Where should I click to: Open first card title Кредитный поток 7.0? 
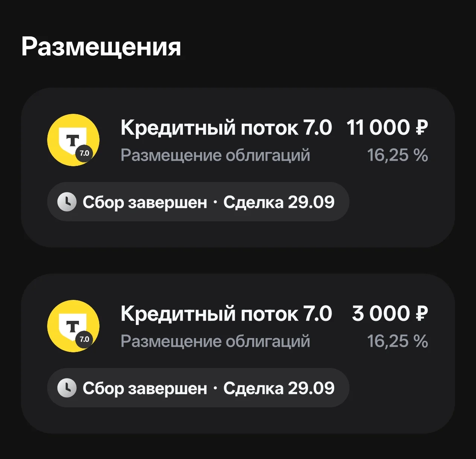point(226,128)
